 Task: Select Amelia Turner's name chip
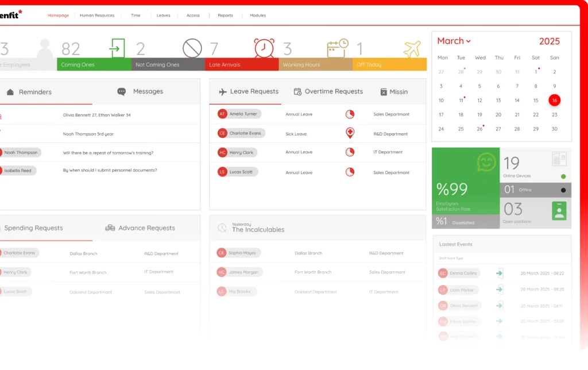click(x=239, y=114)
